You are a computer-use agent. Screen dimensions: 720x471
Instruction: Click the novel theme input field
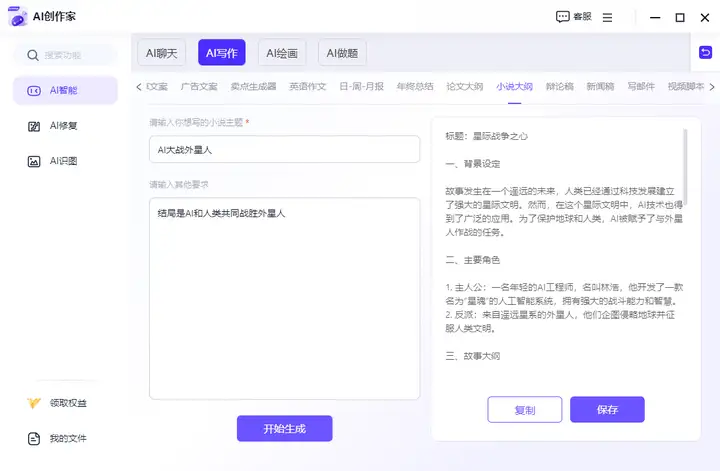(284, 149)
